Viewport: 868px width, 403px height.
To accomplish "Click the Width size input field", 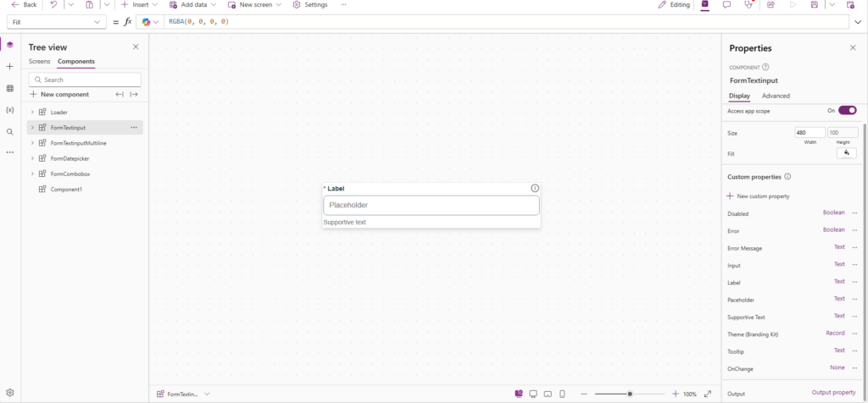I will pos(810,133).
